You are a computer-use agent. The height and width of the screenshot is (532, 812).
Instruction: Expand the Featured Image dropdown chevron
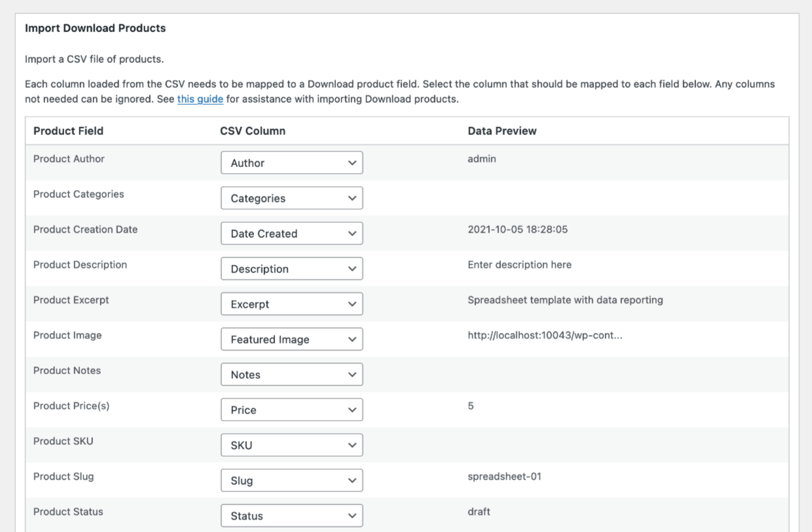point(352,339)
